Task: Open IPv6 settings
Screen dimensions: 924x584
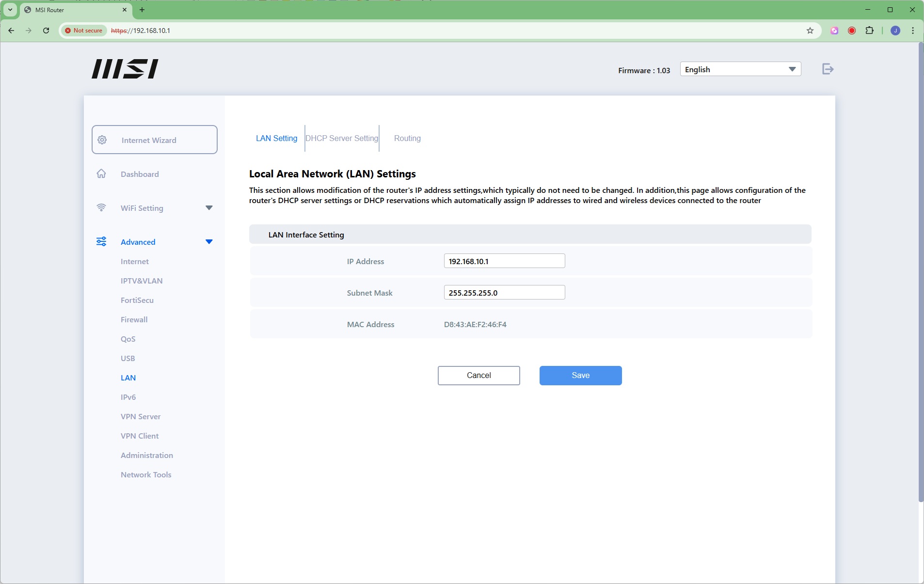Action: 128,397
